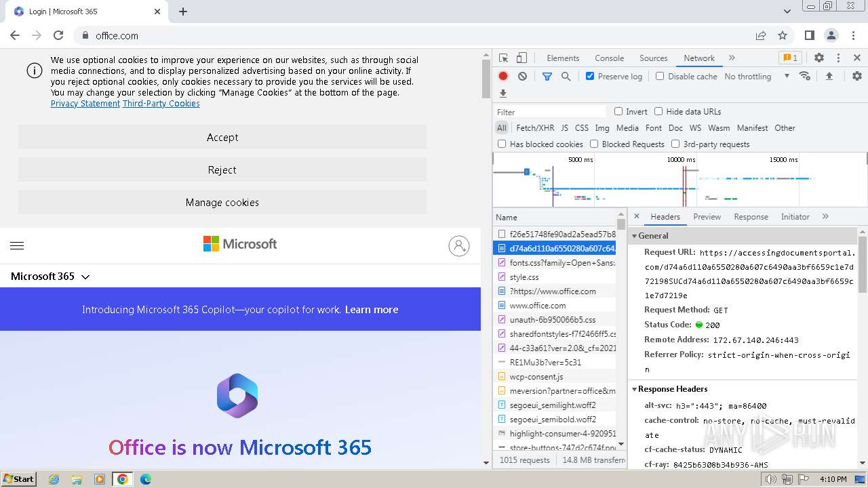The image size is (868, 488).
Task: Filter requests by Fetch/XHR
Action: tap(535, 128)
